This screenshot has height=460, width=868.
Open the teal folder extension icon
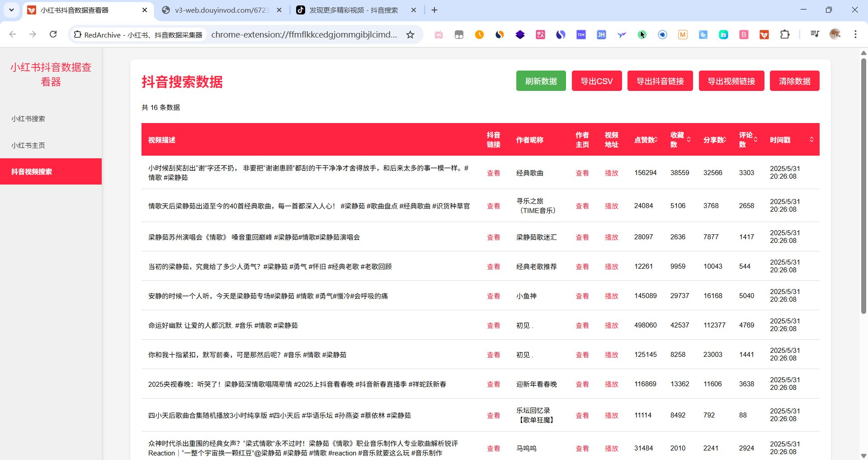point(723,35)
